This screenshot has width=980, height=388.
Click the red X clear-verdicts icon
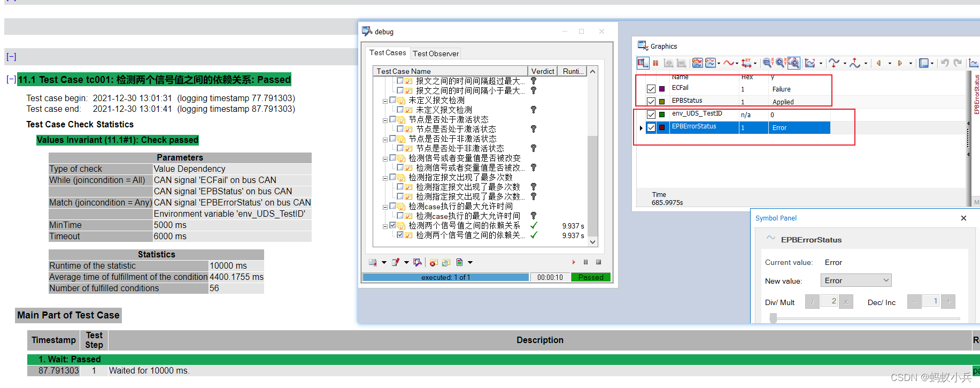tap(434, 262)
